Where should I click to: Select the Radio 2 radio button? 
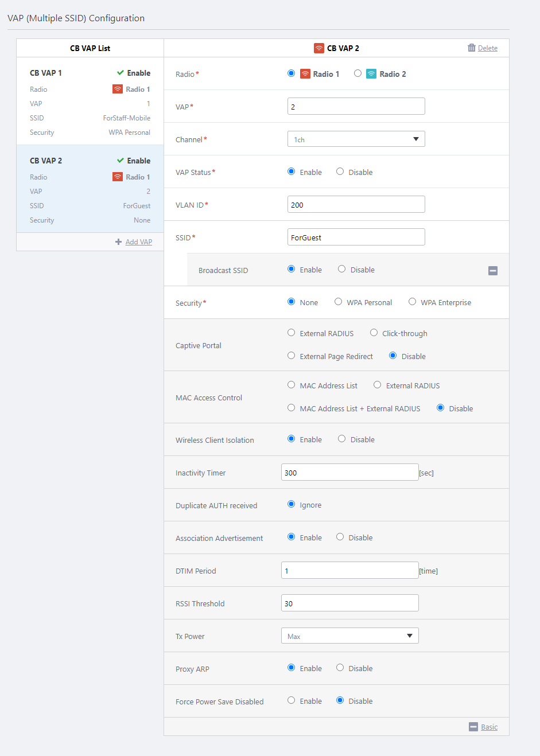[x=358, y=73]
